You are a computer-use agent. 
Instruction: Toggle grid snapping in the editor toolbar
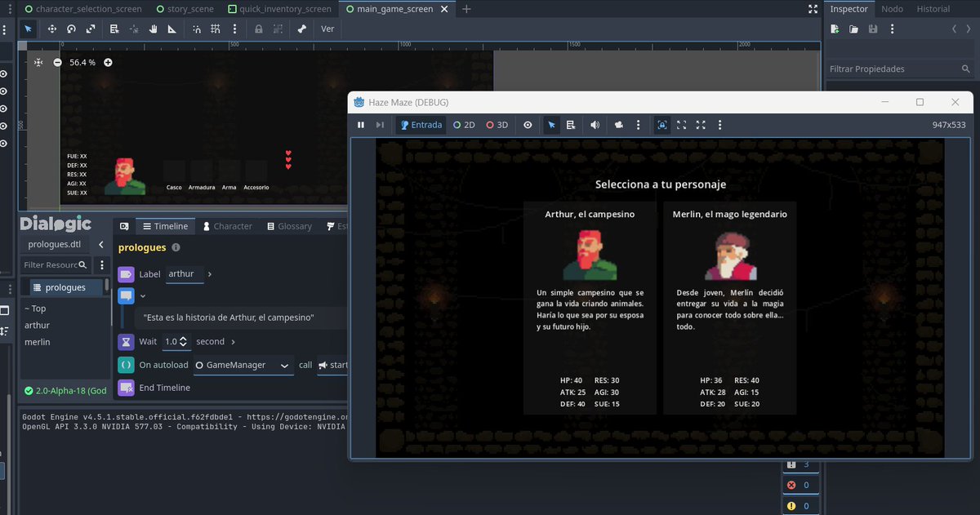point(216,29)
